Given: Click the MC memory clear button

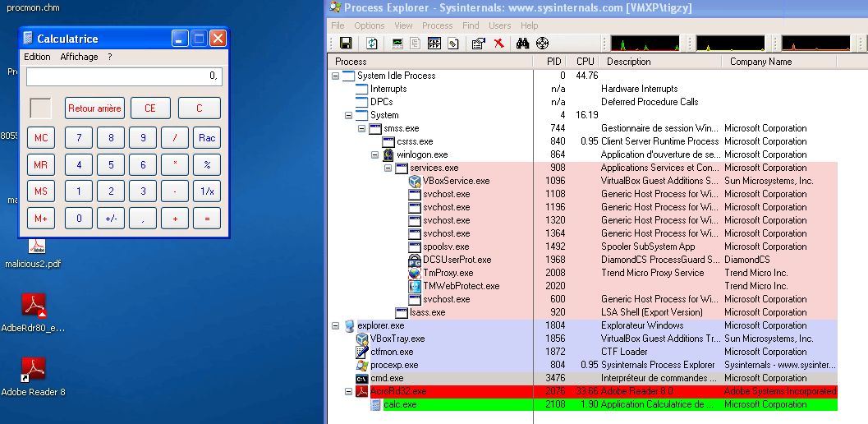Looking at the screenshot, I should pyautogui.click(x=41, y=138).
